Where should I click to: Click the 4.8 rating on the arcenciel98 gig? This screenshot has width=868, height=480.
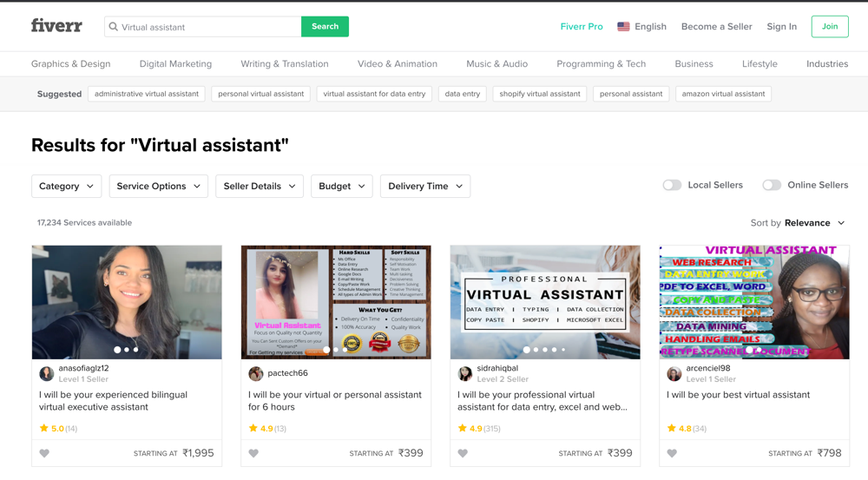click(687, 429)
